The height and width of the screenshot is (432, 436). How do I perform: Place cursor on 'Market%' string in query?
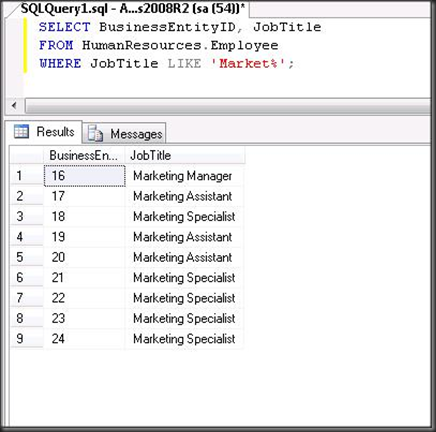pos(248,63)
